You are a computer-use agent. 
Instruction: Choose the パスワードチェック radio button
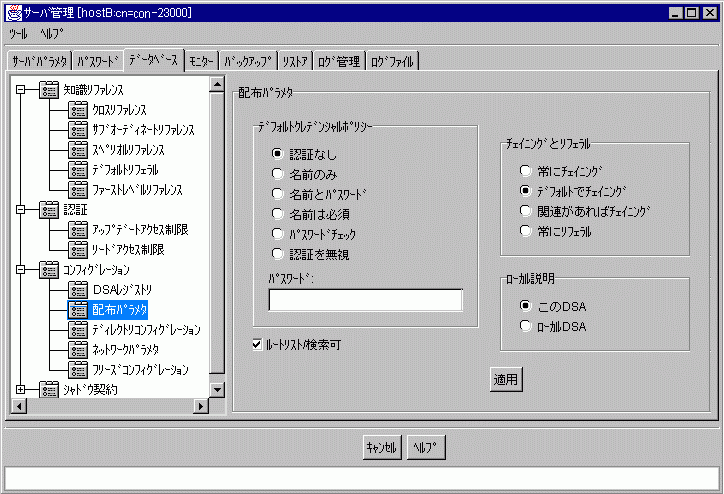[x=277, y=234]
